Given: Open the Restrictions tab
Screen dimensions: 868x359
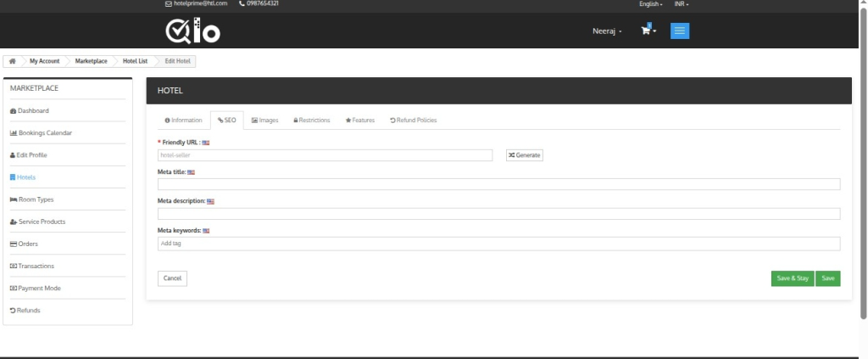Looking at the screenshot, I should click(x=312, y=121).
